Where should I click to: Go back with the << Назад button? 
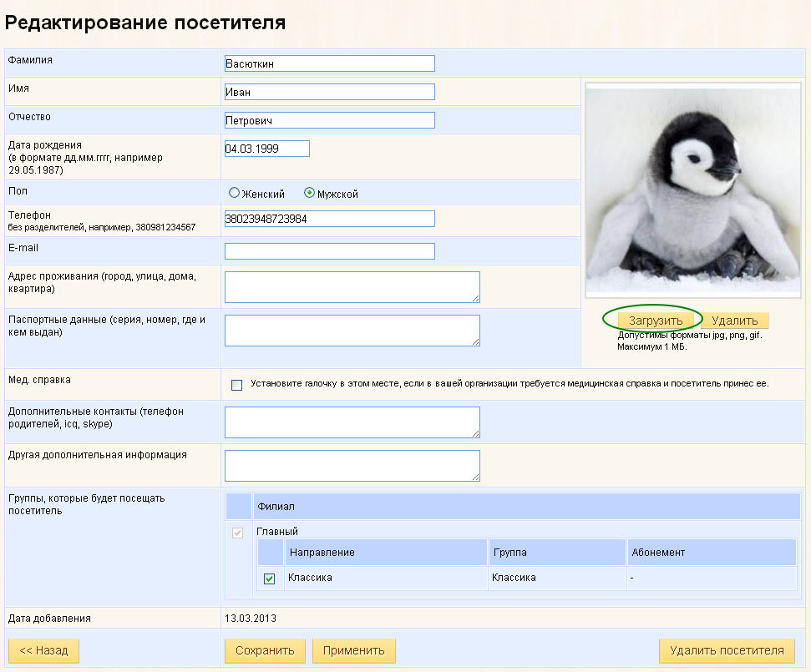click(43, 651)
